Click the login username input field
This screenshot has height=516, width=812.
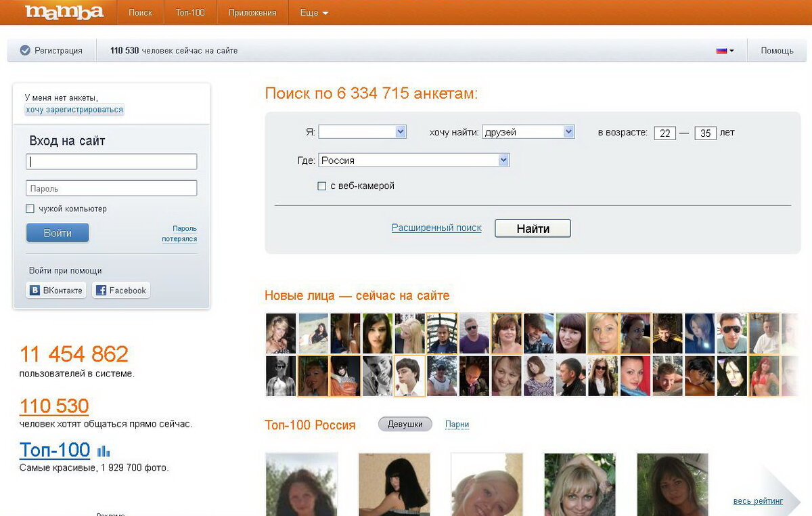(111, 161)
